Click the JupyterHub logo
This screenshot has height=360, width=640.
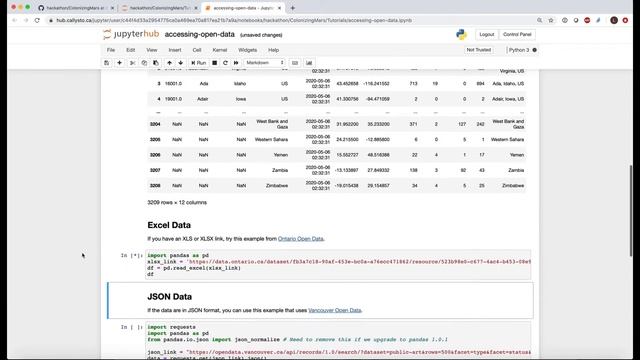pyautogui.click(x=131, y=34)
